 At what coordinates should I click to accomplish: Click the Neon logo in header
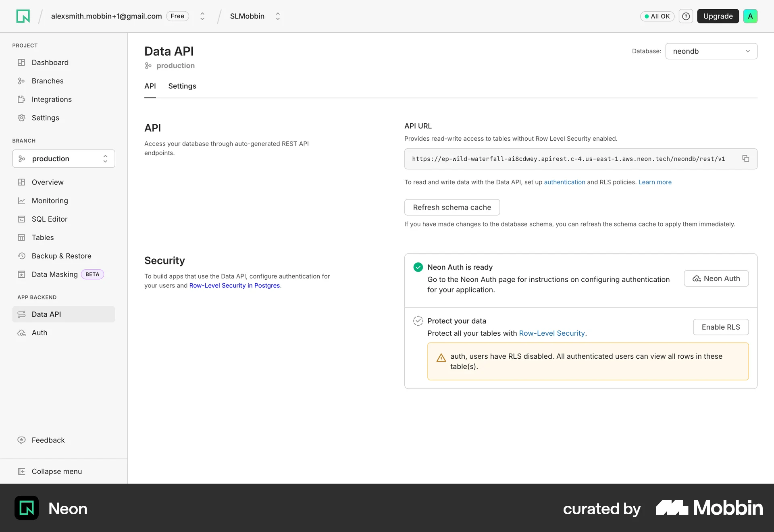pyautogui.click(x=23, y=16)
